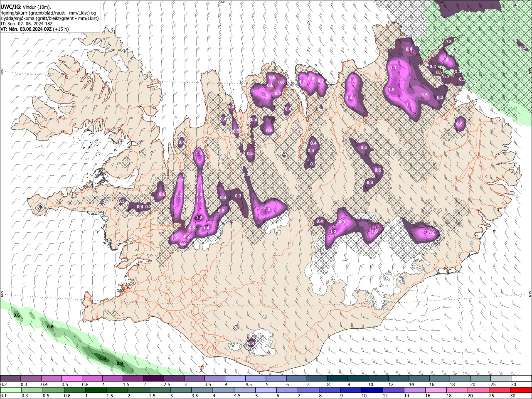The image size is (532, 399).
Task: Click the '1.3' snowfall value on the map
Action: click(199, 195)
